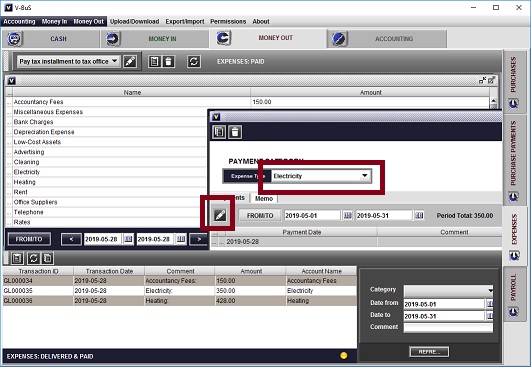Click the CASH section icon
The image size is (531, 367).
15,39
